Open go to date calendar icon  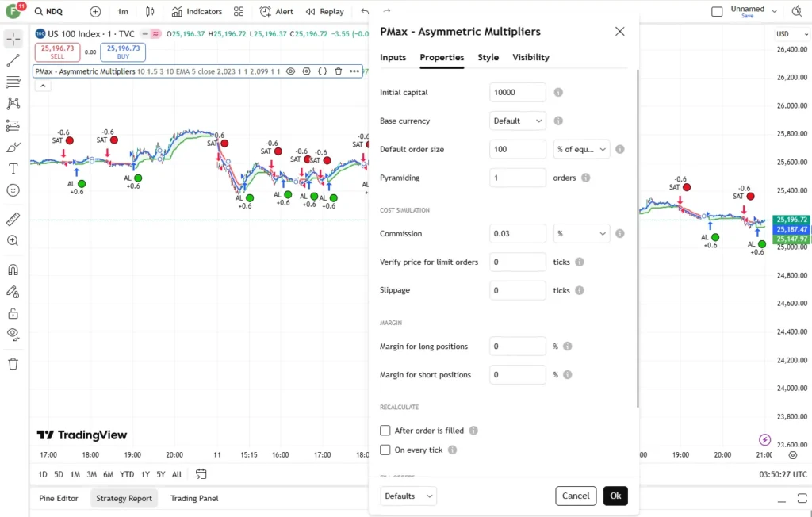click(201, 474)
